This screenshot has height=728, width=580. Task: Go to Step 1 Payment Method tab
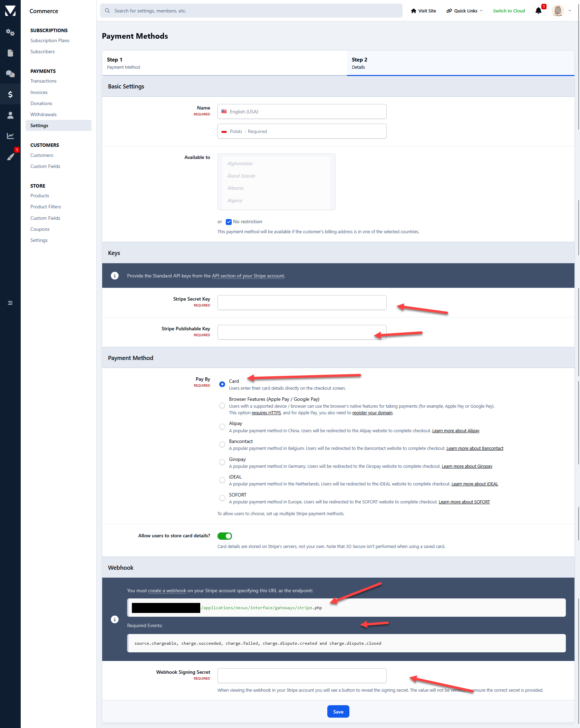tap(224, 63)
